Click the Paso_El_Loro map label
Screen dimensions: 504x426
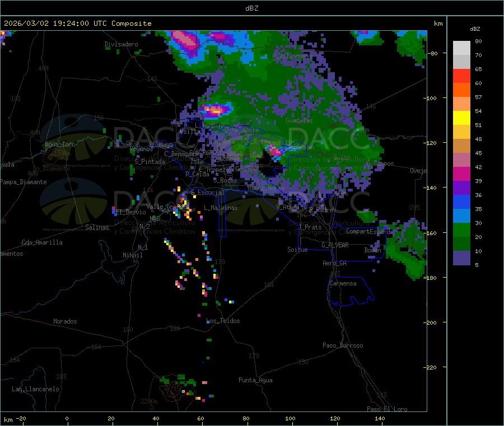(387, 409)
